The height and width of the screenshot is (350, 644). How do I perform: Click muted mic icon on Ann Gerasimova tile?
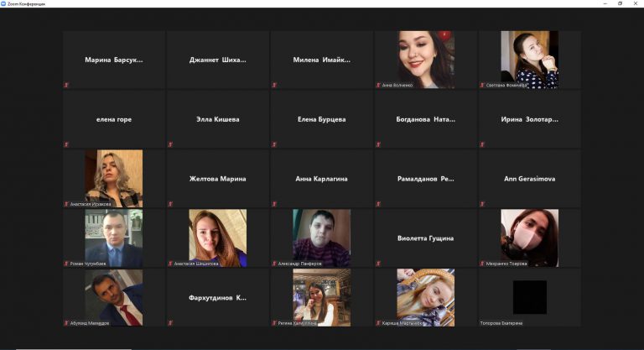click(x=481, y=204)
